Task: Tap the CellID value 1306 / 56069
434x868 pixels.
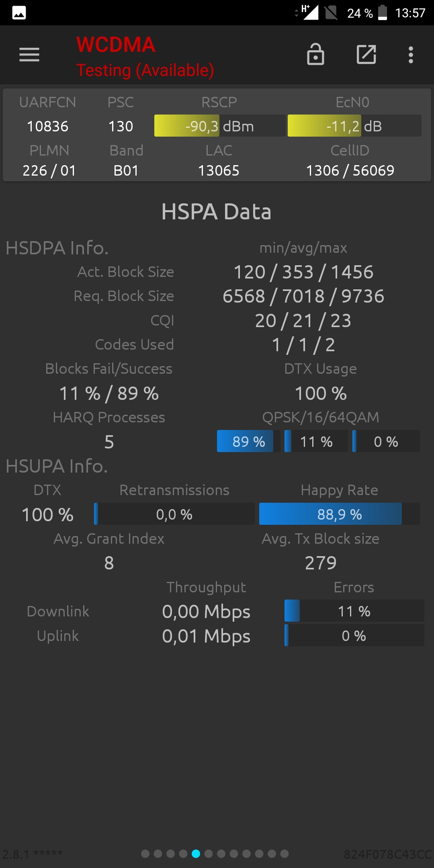Action: pyautogui.click(x=350, y=170)
